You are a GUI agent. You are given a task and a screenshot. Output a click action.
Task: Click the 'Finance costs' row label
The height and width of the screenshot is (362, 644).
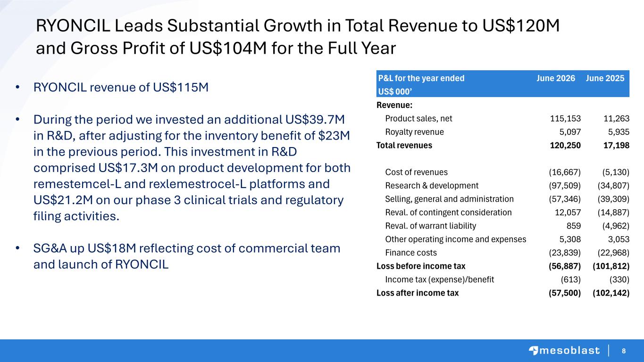410,253
